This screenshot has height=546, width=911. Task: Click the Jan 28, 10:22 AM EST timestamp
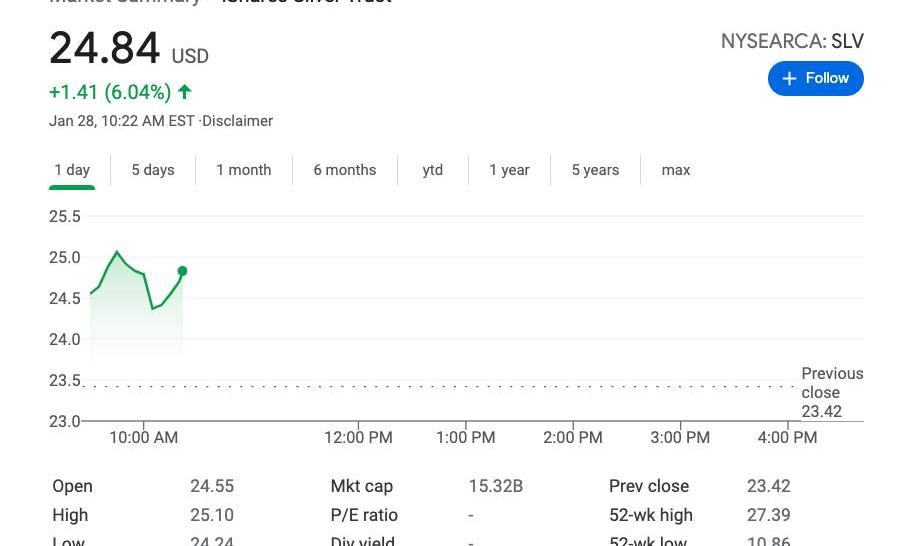pyautogui.click(x=122, y=121)
